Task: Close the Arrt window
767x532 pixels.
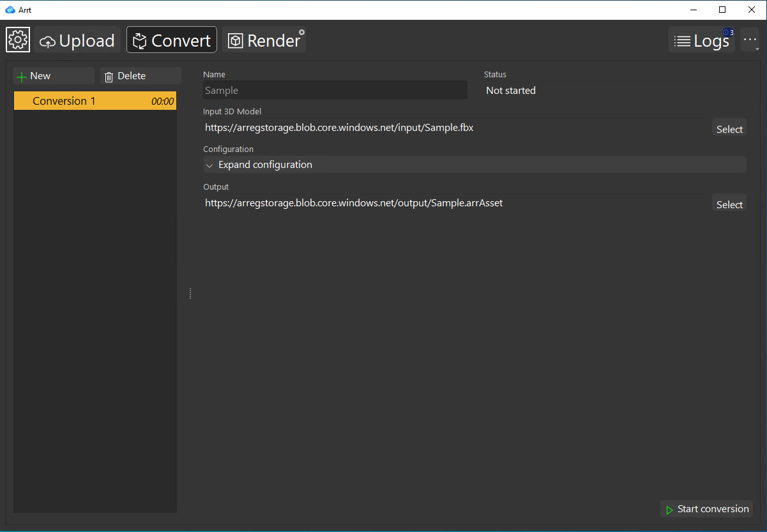Action: (752, 10)
